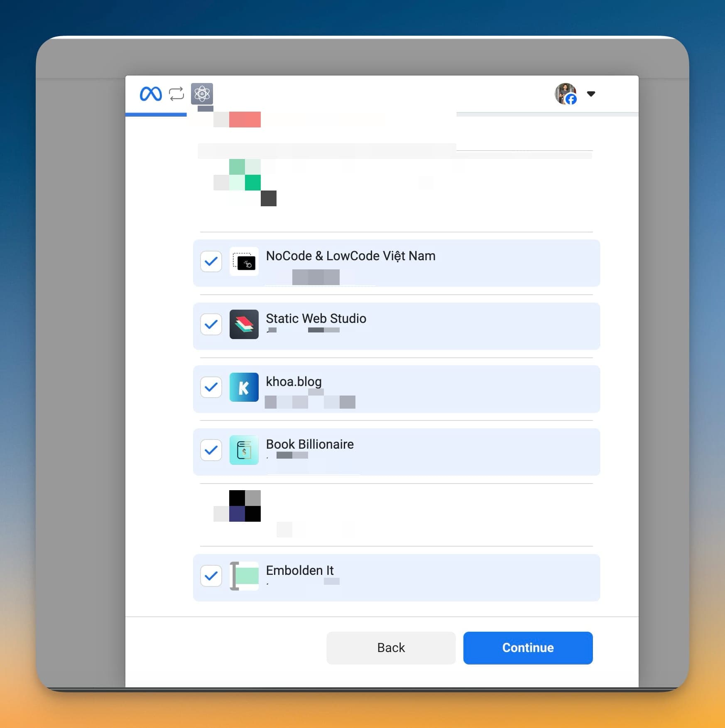Uncheck the Static Web Studio checkbox
This screenshot has width=725, height=728.
click(x=211, y=324)
